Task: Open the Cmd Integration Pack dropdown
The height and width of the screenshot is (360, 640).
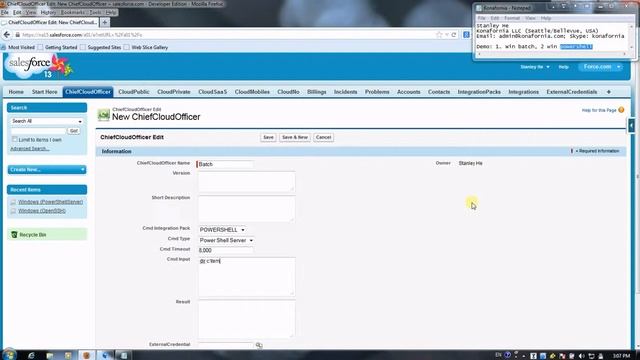Action: click(x=222, y=230)
